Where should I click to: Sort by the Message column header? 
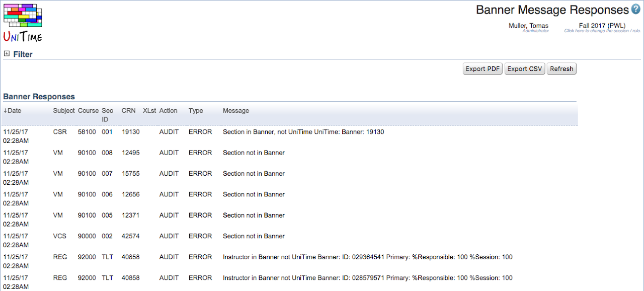pos(236,111)
